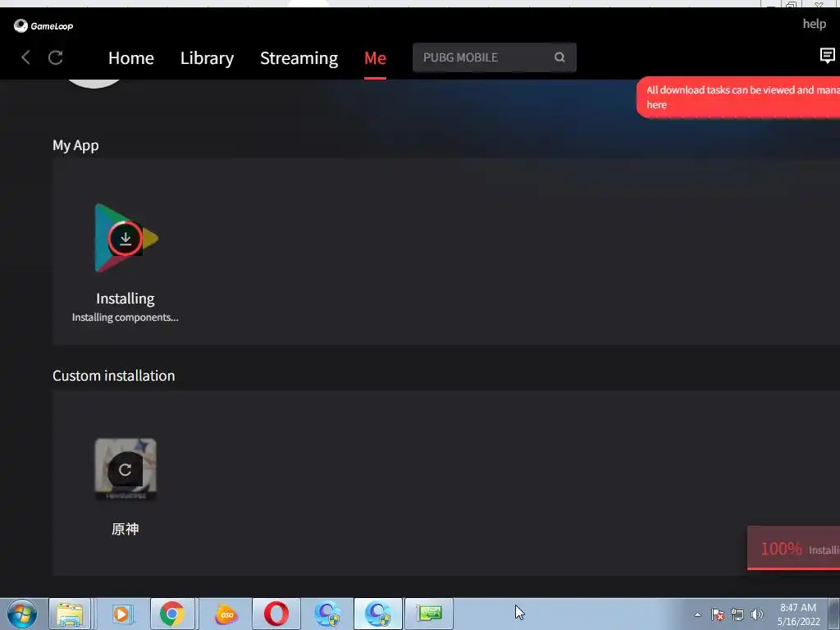Screen dimensions: 840x630
Task: Go back with the left arrow
Action: (25, 57)
